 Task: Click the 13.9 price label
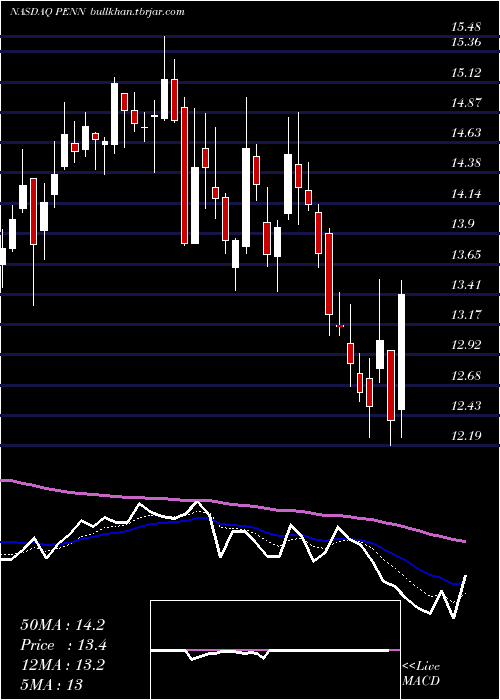pyautogui.click(x=462, y=224)
